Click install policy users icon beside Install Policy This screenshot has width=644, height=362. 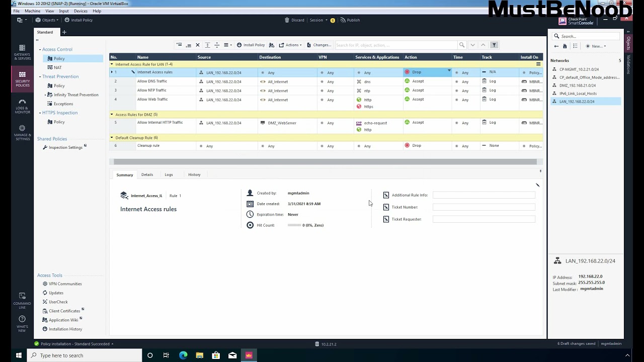click(272, 45)
